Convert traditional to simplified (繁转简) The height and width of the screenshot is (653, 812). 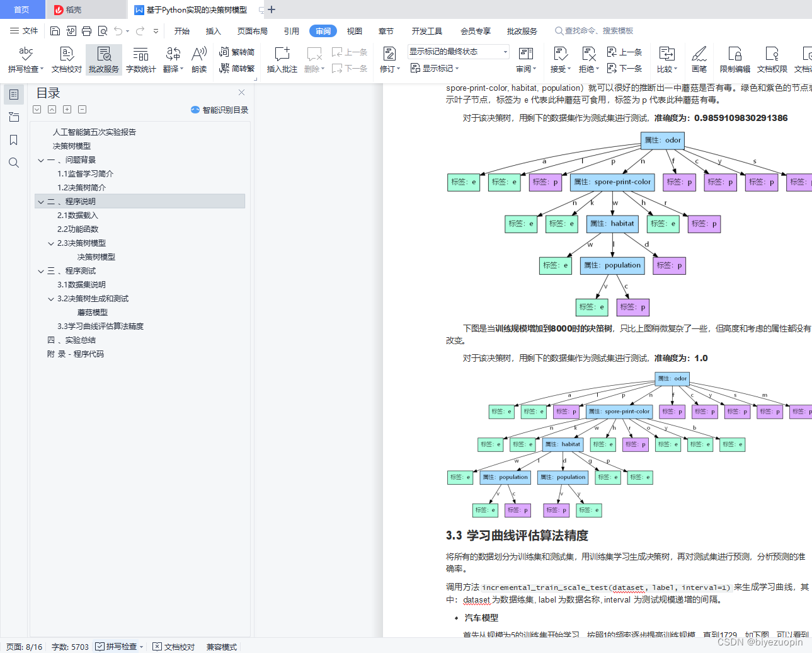(237, 52)
